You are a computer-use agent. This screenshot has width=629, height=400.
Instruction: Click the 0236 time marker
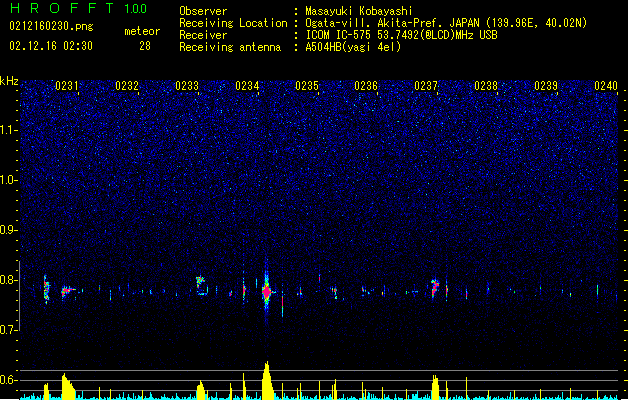(366, 86)
